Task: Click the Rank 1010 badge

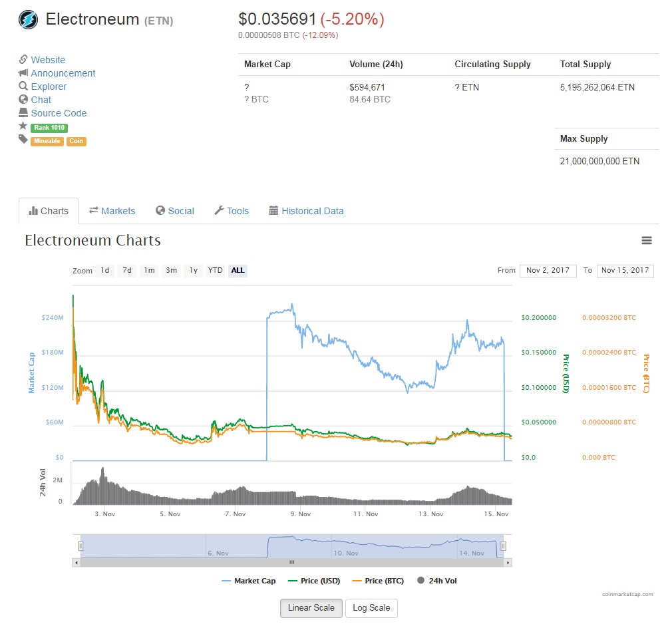Action: [x=49, y=128]
